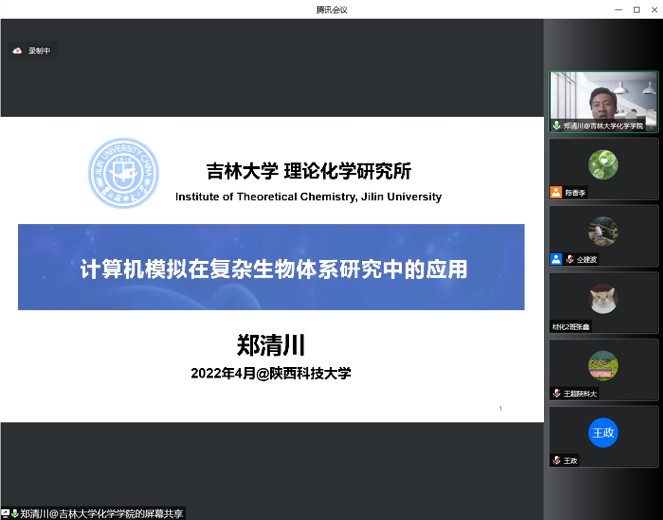The height and width of the screenshot is (520, 663).
Task: Click green microphone icon in screen share label
Action: pos(15,513)
